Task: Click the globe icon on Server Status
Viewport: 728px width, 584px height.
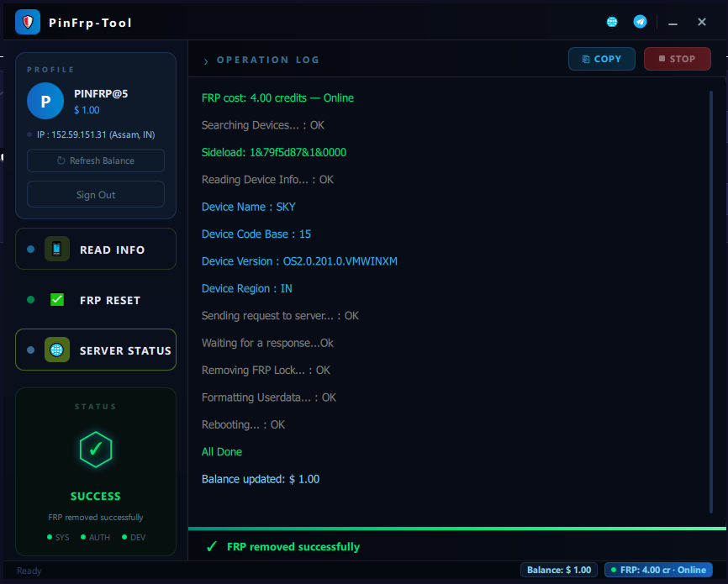Action: click(x=56, y=350)
